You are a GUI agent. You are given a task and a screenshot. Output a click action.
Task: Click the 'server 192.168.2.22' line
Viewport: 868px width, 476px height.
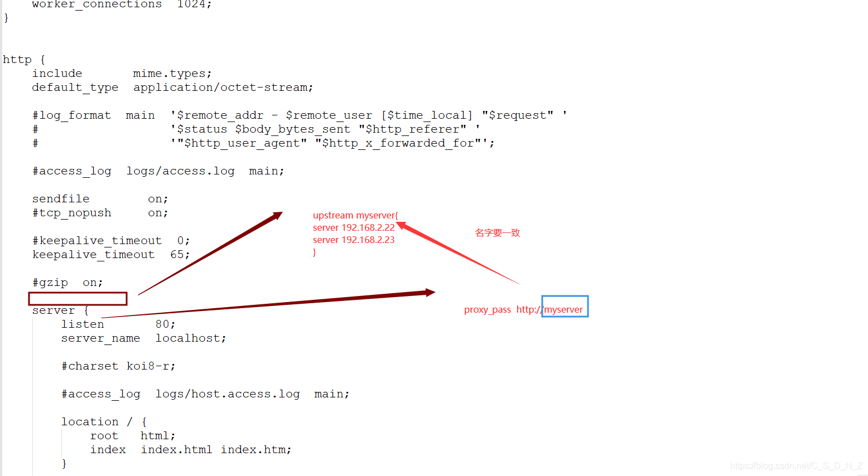[354, 227]
